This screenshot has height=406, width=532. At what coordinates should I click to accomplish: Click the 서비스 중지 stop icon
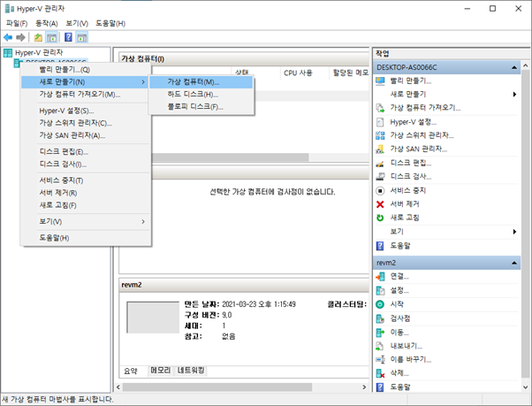tap(380, 190)
